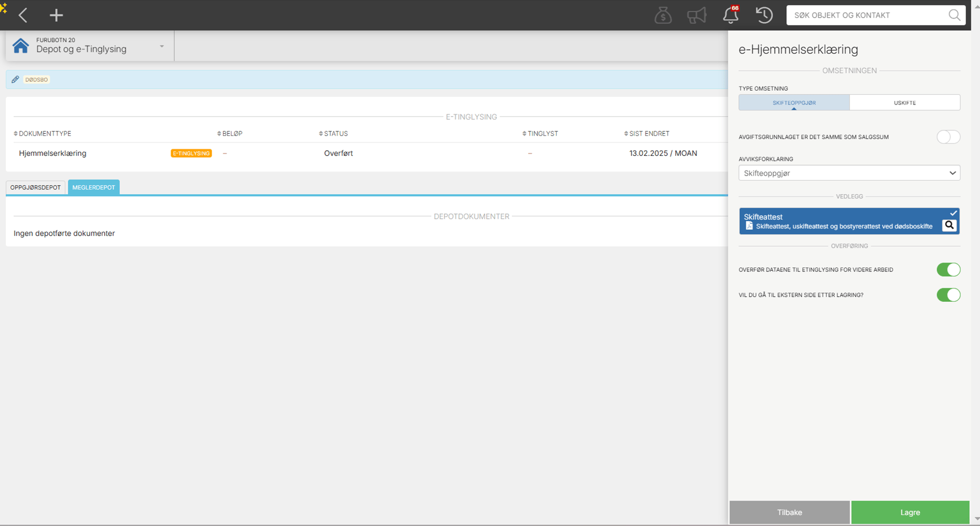Click the orange E-TINGLYSING badge
Image resolution: width=980 pixels, height=526 pixels.
tap(191, 153)
